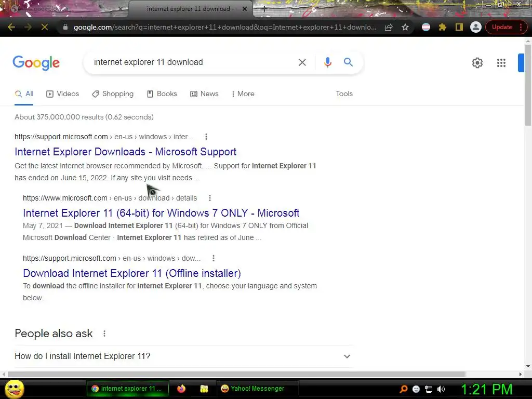Click the vertical scrollbar thumb

tap(528, 85)
